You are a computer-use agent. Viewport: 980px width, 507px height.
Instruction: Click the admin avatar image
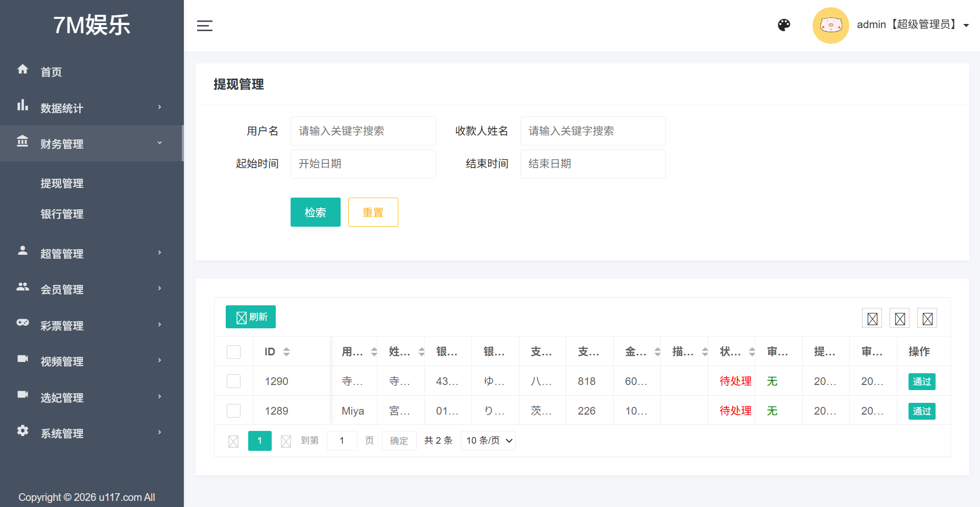(830, 25)
